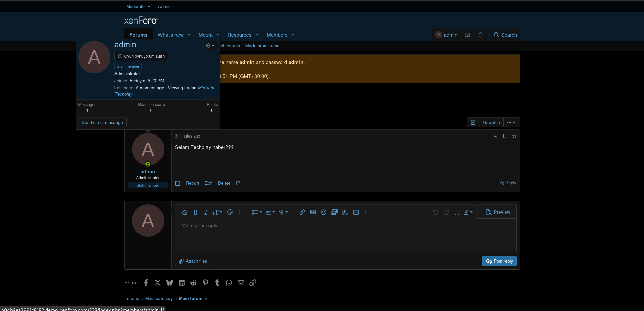Open the font size dropdown
Viewport: 644px width, 311px height.
click(217, 212)
